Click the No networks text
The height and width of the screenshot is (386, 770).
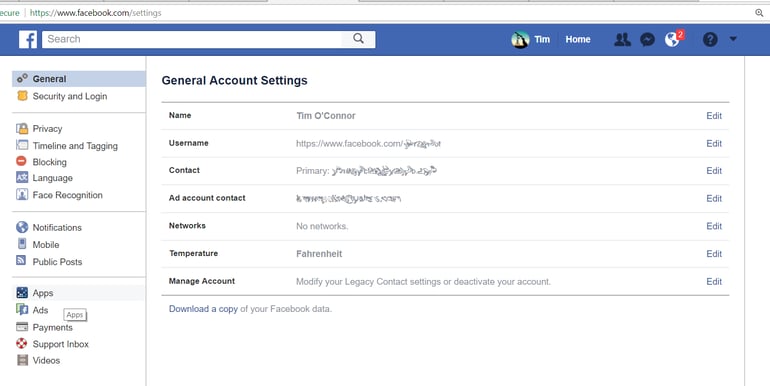click(322, 226)
